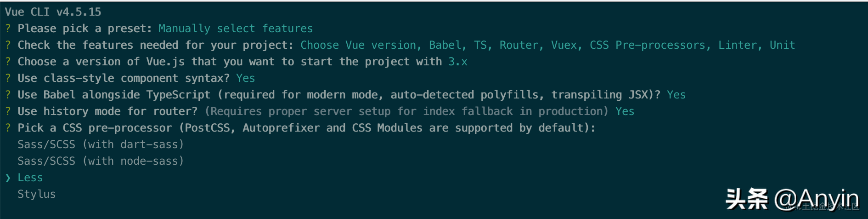Click the arrow pointer beside Less
Viewport: 868px width, 219px height.
pos(8,178)
